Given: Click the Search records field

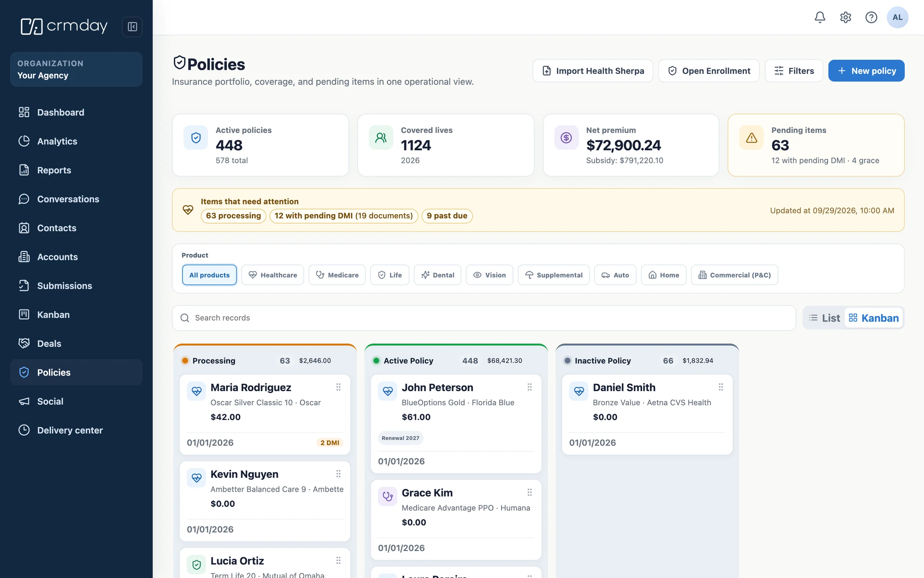Looking at the screenshot, I should 484,318.
